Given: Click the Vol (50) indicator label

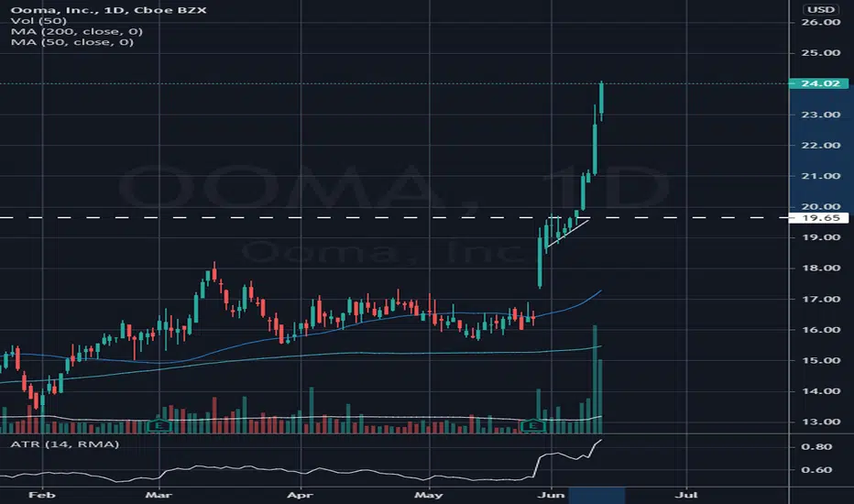Looking at the screenshot, I should point(38,21).
